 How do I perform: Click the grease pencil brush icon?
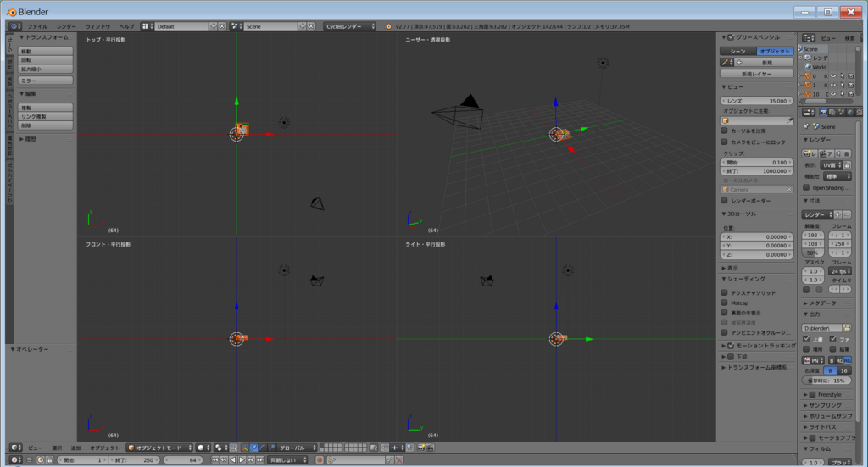(725, 63)
